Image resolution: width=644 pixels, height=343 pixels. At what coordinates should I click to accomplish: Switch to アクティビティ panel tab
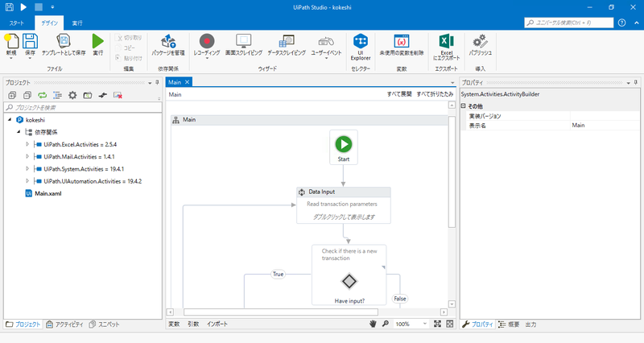pyautogui.click(x=64, y=324)
